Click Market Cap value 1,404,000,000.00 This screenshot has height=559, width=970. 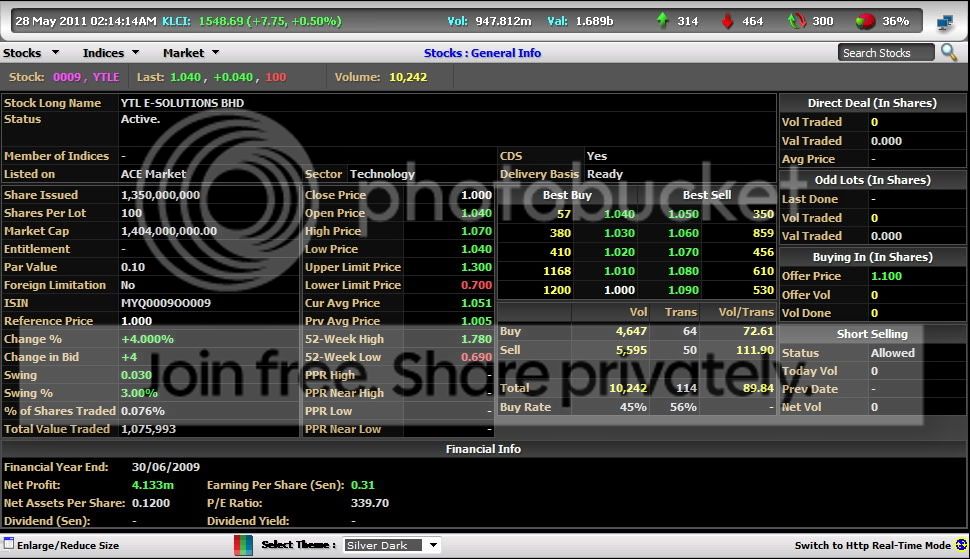(169, 231)
